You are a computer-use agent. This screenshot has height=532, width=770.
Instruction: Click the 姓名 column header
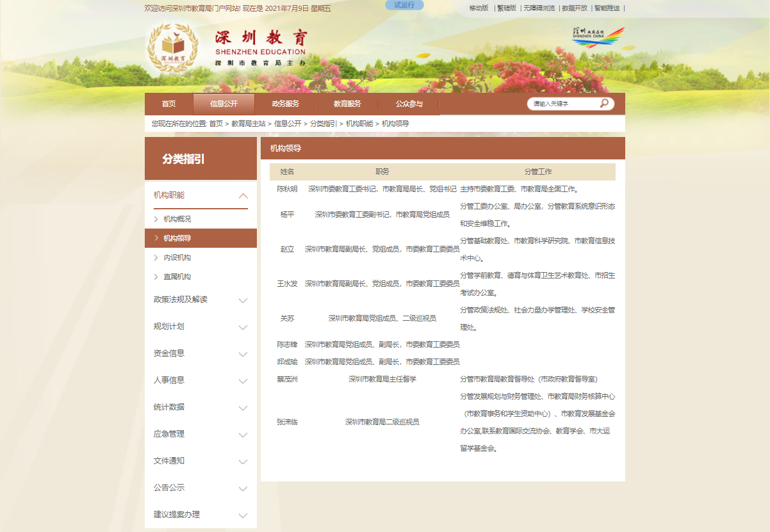click(x=287, y=172)
